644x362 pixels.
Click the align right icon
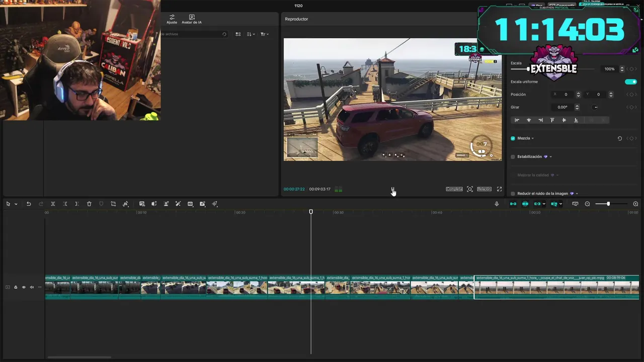[x=540, y=120]
